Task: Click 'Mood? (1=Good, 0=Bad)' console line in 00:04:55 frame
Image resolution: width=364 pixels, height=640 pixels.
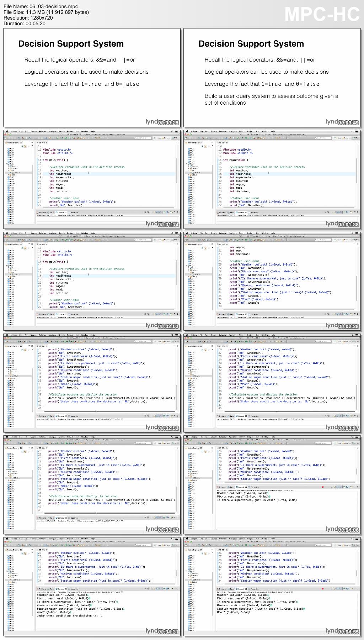Action: (x=234, y=612)
